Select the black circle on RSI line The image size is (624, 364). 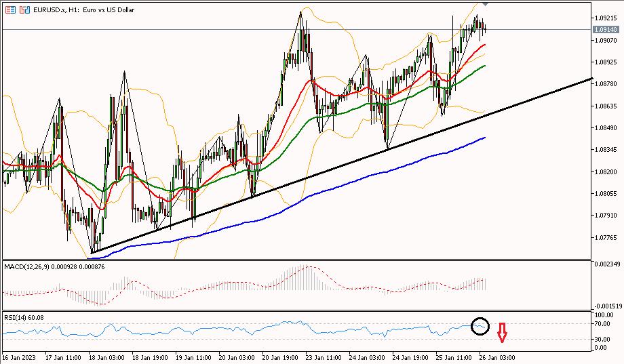[x=480, y=326]
